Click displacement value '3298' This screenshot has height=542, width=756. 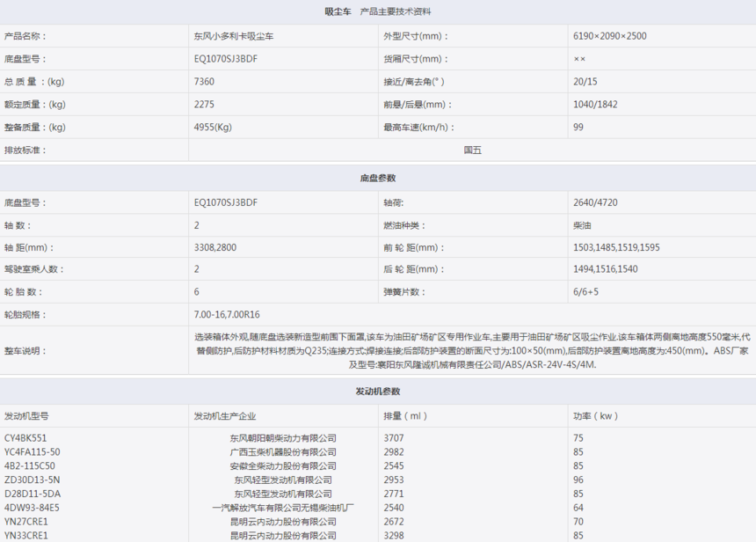[x=394, y=536]
